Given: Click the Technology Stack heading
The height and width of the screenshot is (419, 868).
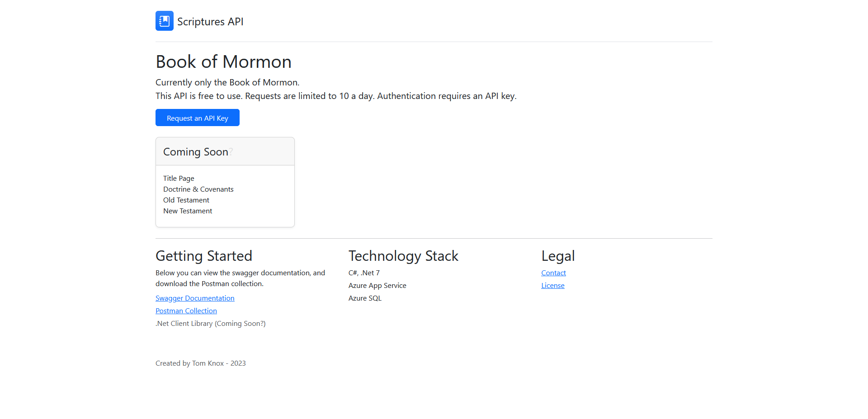Looking at the screenshot, I should (403, 256).
